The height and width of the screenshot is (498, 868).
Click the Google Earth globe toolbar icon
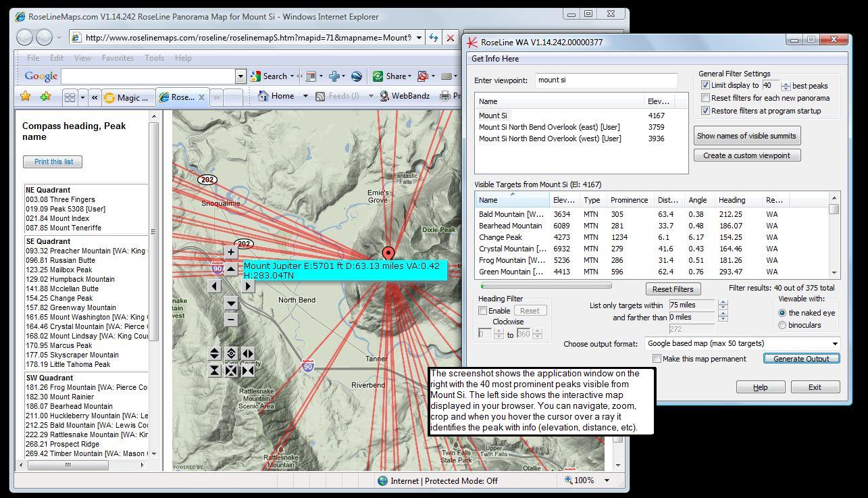point(357,76)
